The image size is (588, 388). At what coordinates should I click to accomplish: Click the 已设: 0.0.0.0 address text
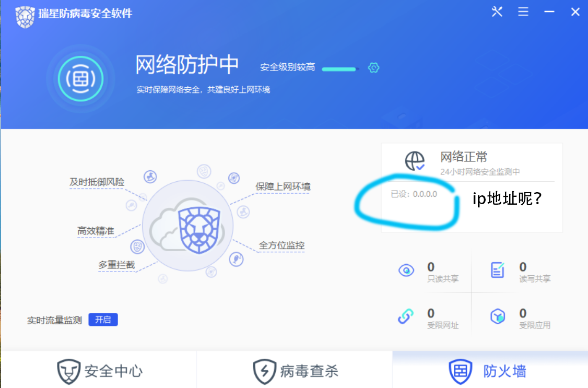414,194
